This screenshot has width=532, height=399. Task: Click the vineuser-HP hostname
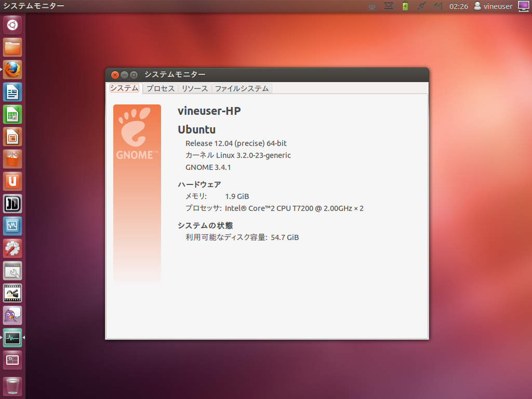(209, 111)
